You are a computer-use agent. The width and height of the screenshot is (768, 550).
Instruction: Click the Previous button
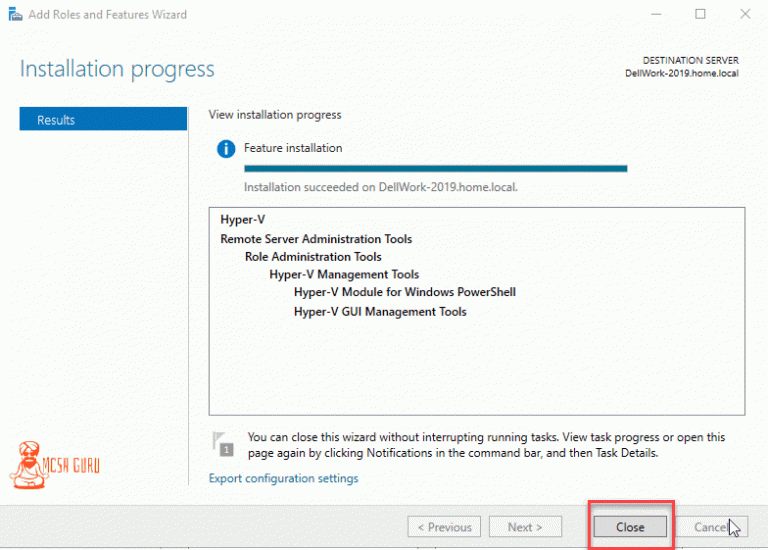click(444, 527)
